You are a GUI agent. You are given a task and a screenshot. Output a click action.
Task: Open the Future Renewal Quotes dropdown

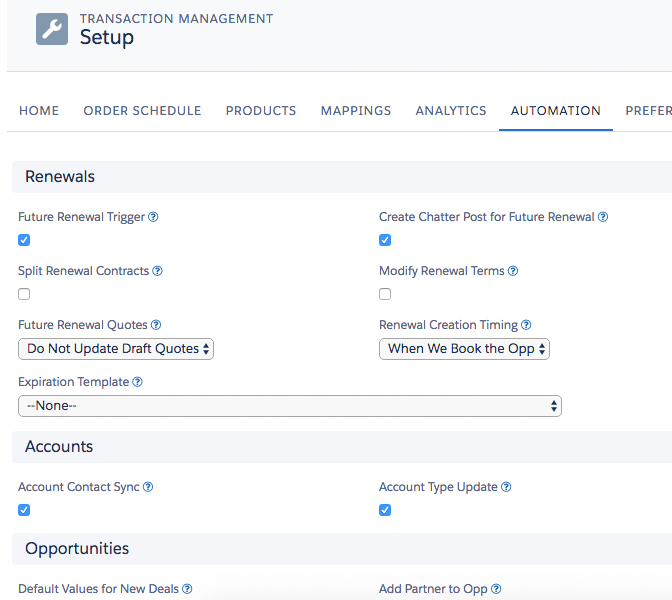116,349
